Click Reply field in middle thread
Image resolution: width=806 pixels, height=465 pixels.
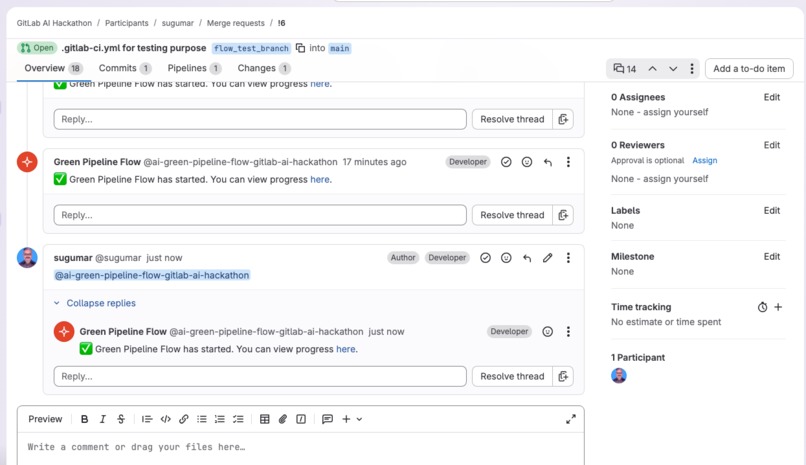pos(260,215)
